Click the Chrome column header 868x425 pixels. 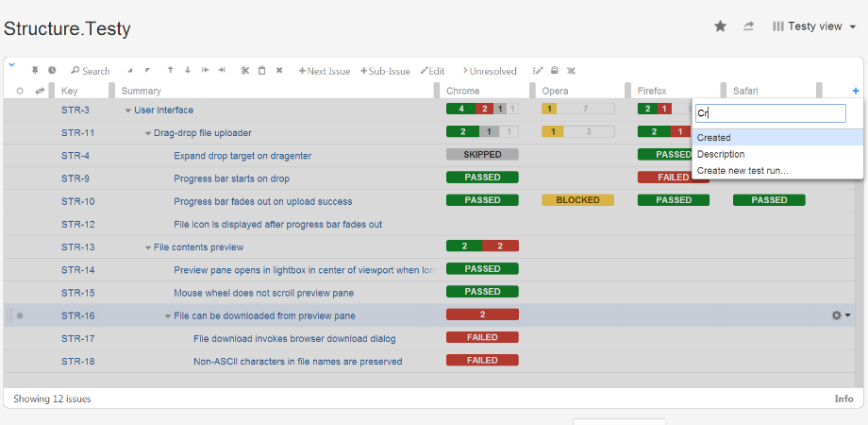(463, 91)
